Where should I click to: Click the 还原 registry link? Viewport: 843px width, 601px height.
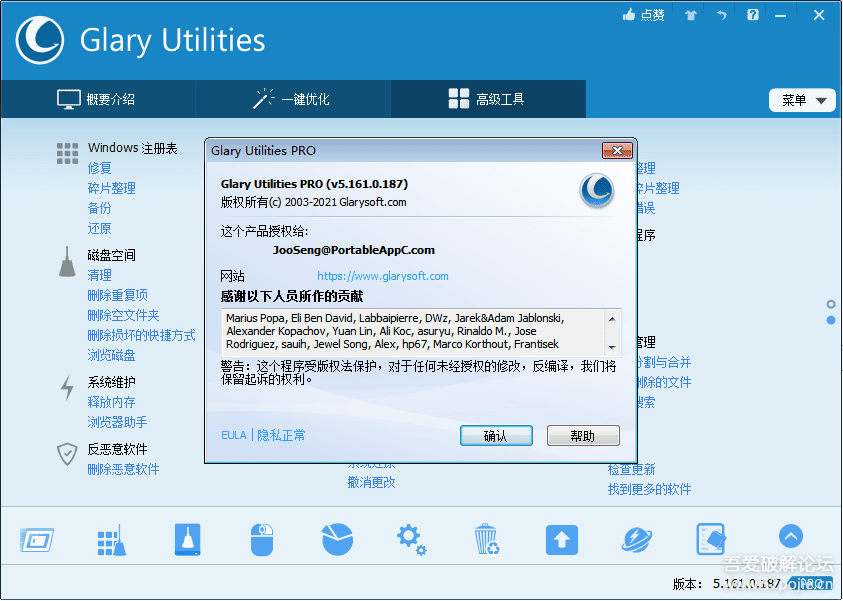coord(99,228)
